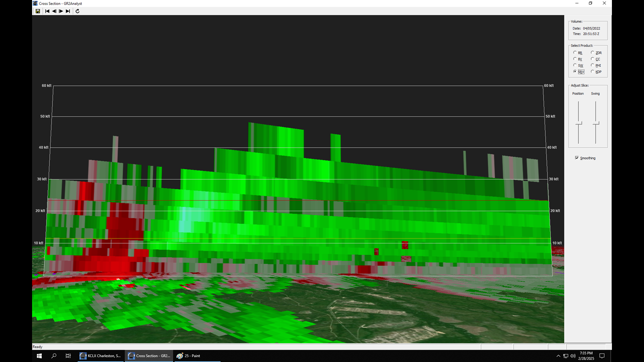This screenshot has width=644, height=362.
Task: Open the taskbar search icon
Action: pyautogui.click(x=54, y=356)
